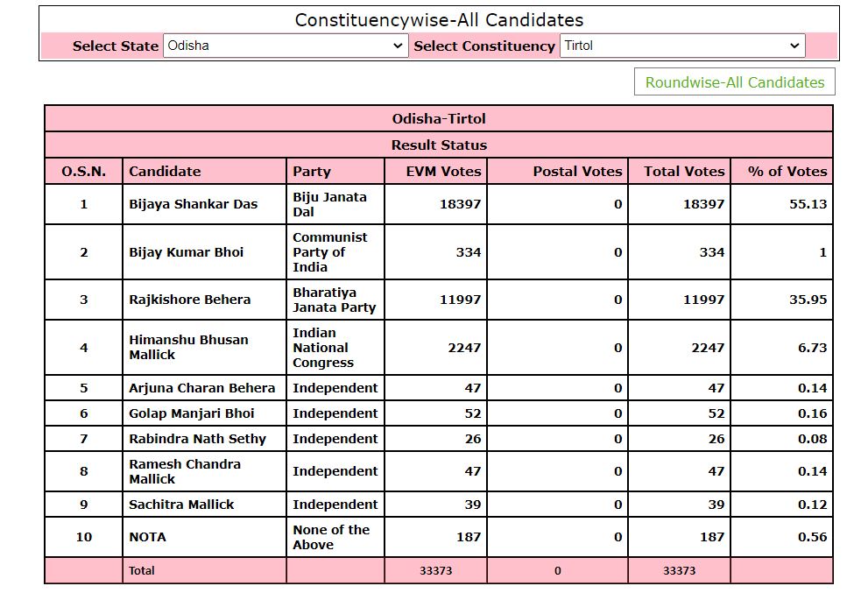Open the Select State dropdown
This screenshot has height=593, width=868.
[x=285, y=46]
